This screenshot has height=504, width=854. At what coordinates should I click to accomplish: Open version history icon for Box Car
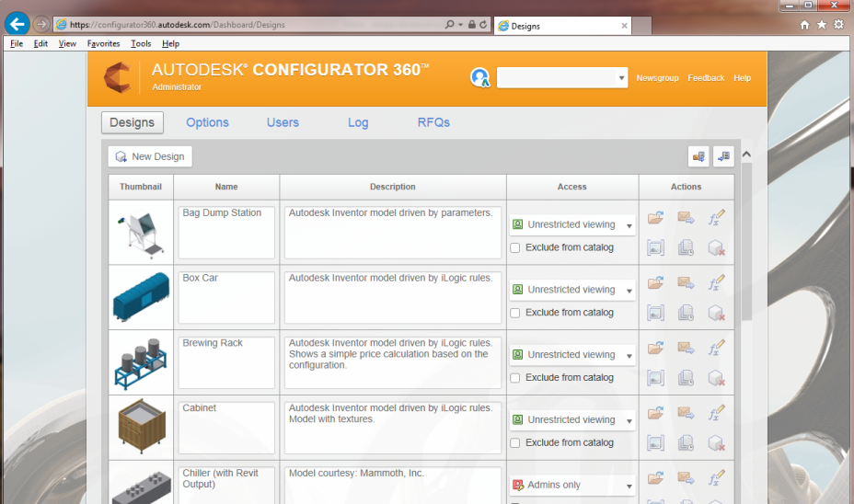pyautogui.click(x=686, y=313)
